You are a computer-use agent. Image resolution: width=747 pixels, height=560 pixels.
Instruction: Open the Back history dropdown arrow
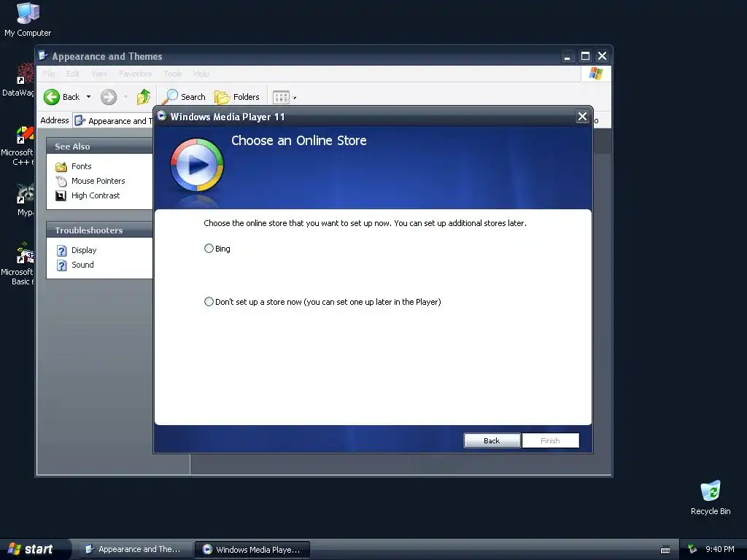[x=88, y=97]
